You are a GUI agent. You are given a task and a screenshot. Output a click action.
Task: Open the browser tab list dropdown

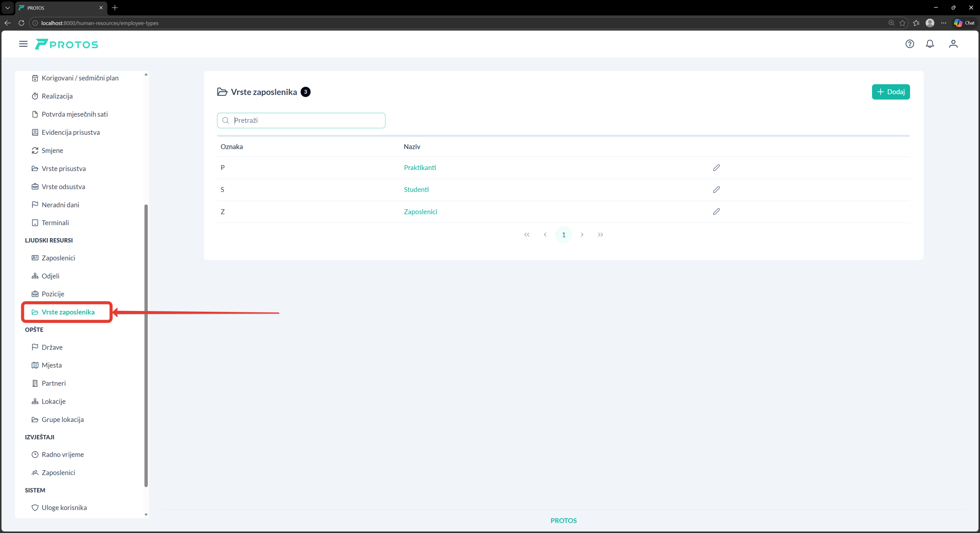(7, 8)
